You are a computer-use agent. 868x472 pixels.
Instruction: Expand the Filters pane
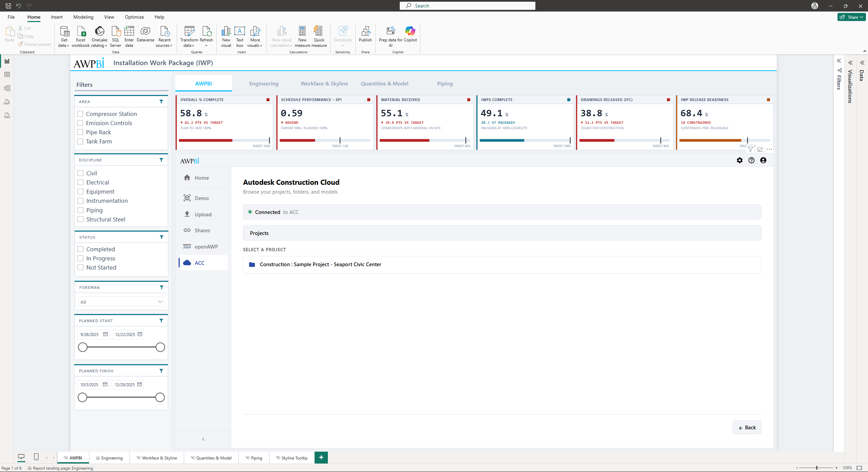coord(839,61)
